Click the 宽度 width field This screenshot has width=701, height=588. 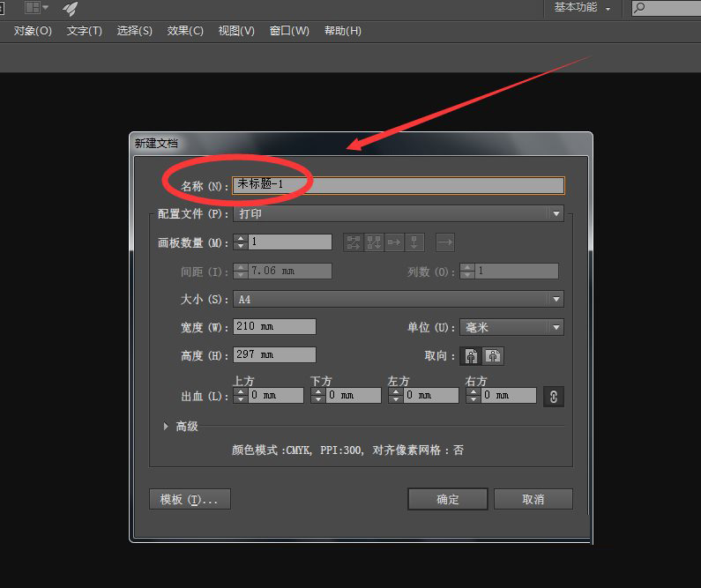274,326
